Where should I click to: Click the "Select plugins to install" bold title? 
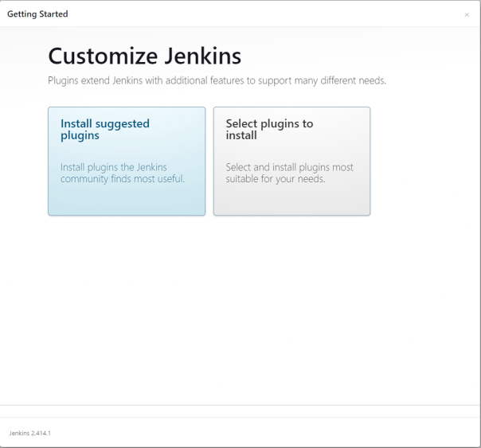click(269, 130)
